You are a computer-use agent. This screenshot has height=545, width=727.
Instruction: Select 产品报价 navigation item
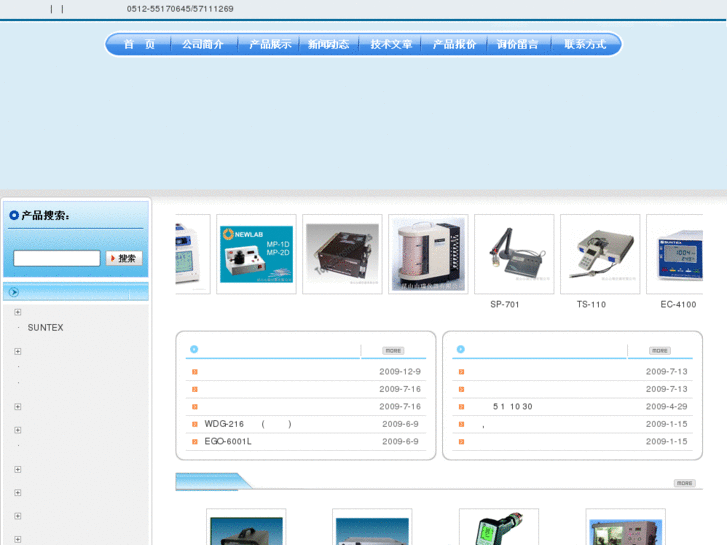point(454,44)
